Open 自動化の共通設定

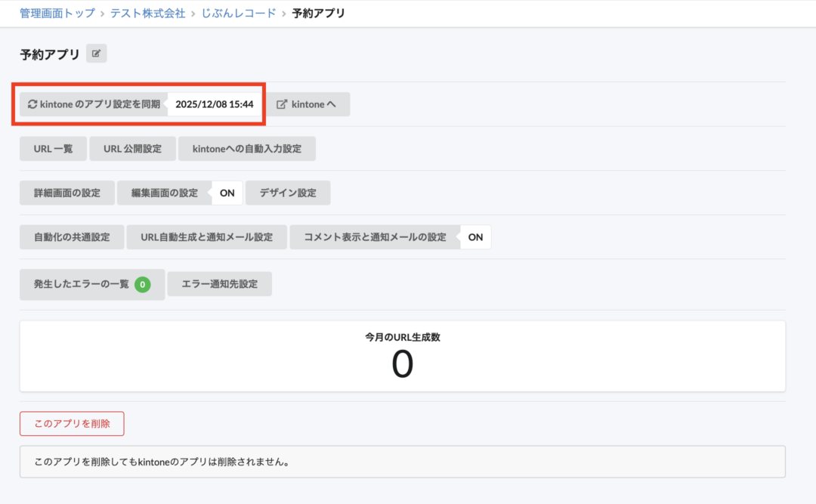click(72, 237)
